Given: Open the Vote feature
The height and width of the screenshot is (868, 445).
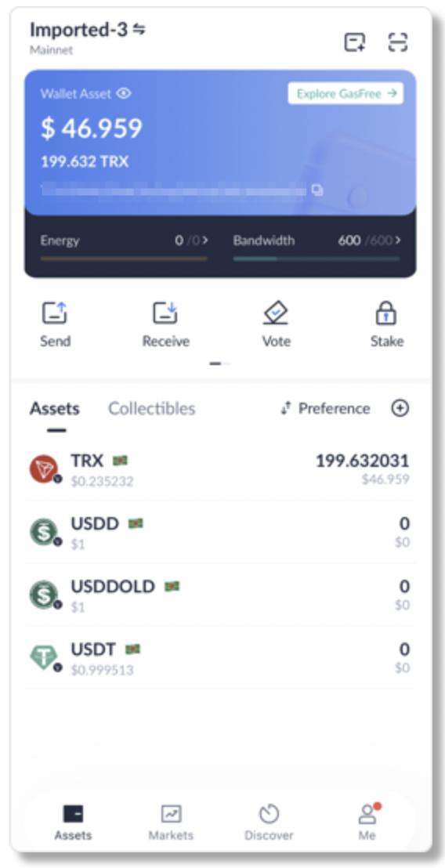Looking at the screenshot, I should coord(276,313).
